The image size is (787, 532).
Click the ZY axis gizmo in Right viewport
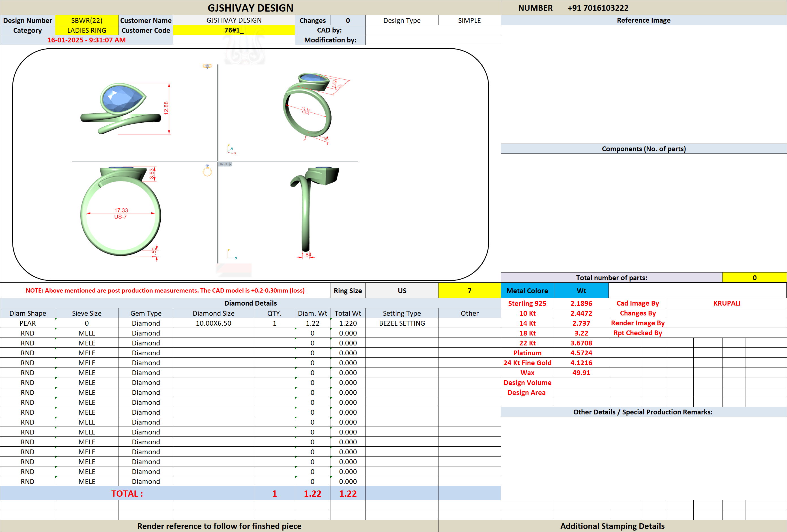click(x=232, y=254)
